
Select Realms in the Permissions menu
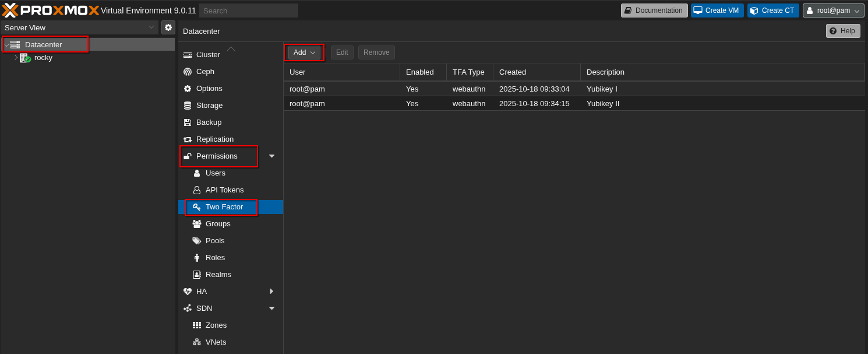(218, 275)
